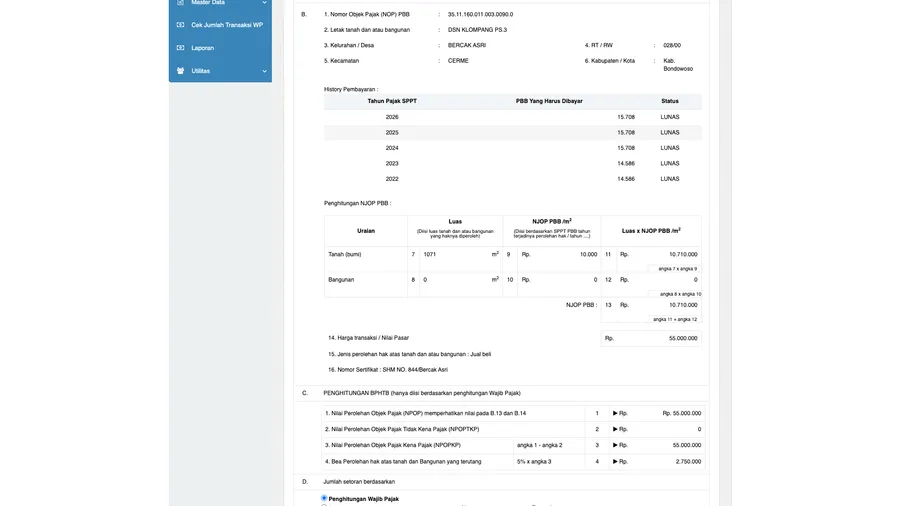Screen dimensions: 900x506
Task: Click the Cek Jumlah Transaksi WP icon
Action: point(180,25)
